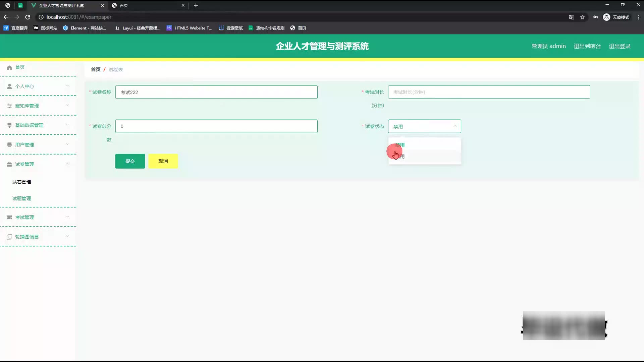644x362 pixels.
Task: Open 试卷管理 submenu item
Action: 21,182
